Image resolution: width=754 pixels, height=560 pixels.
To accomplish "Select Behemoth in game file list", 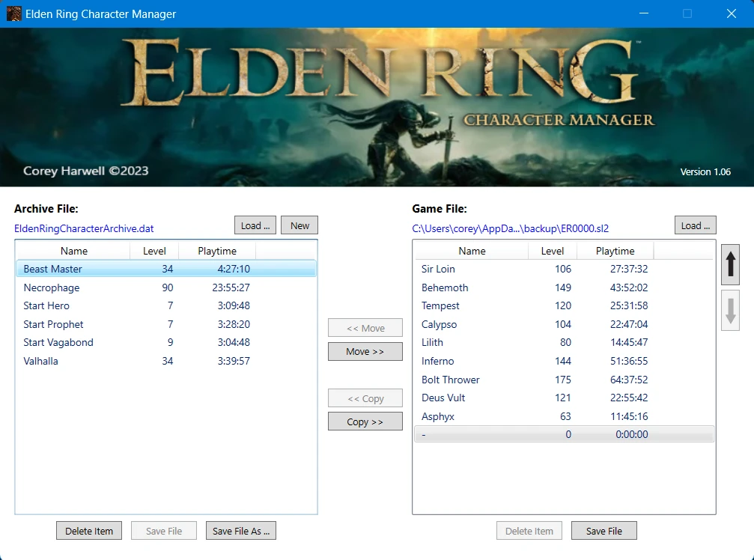I will click(x=564, y=287).
